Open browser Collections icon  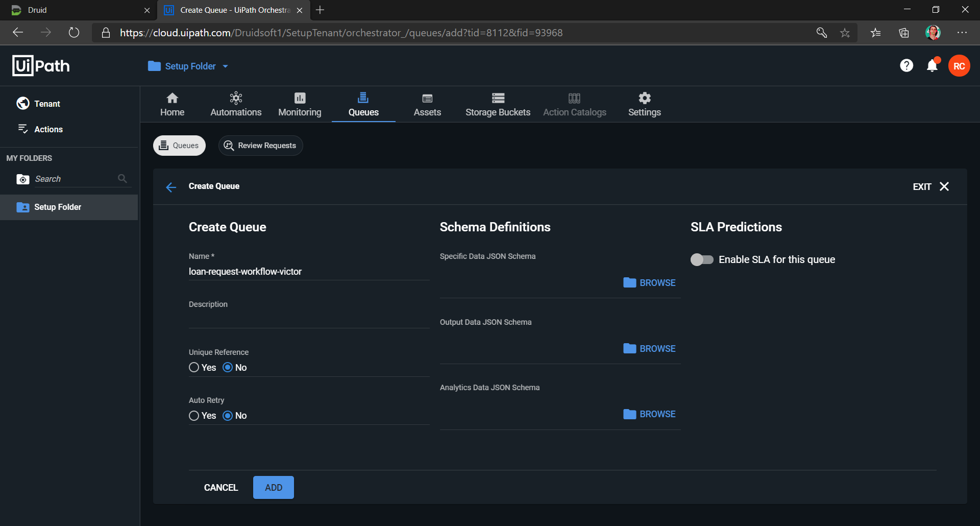click(x=904, y=33)
